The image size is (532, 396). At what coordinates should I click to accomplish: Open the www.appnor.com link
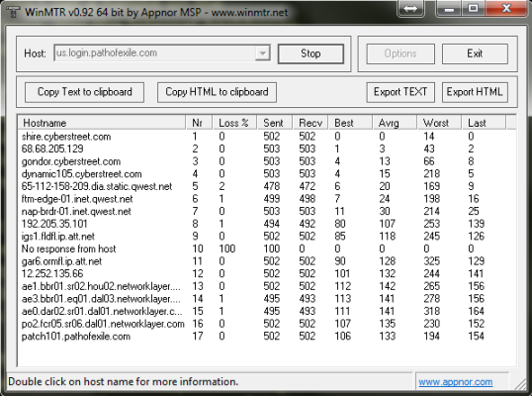(x=455, y=382)
